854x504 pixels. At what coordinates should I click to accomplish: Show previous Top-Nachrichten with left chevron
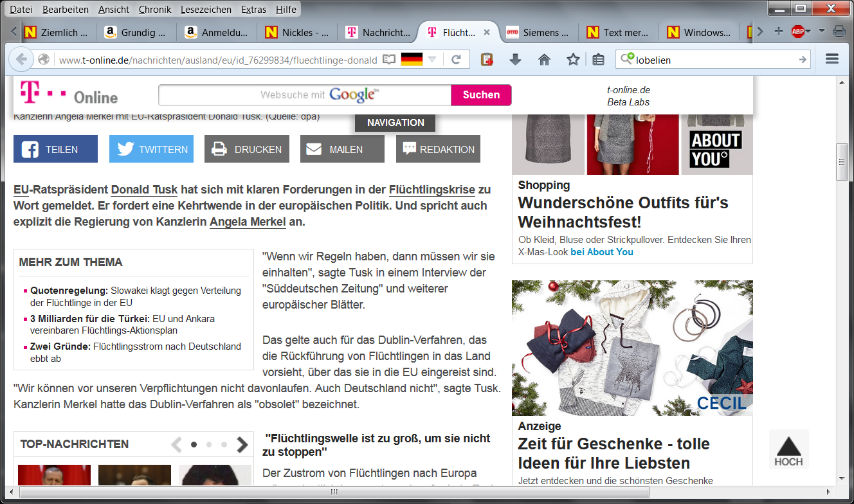pyautogui.click(x=176, y=444)
